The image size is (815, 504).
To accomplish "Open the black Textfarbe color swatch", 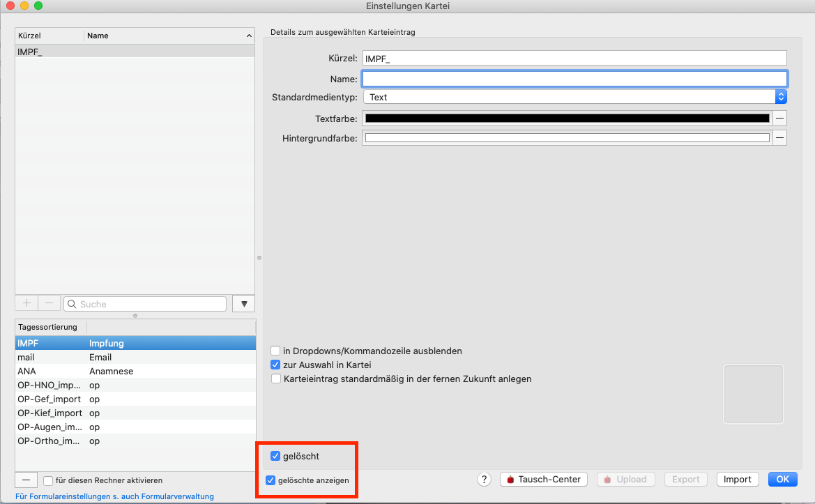I will [x=567, y=119].
